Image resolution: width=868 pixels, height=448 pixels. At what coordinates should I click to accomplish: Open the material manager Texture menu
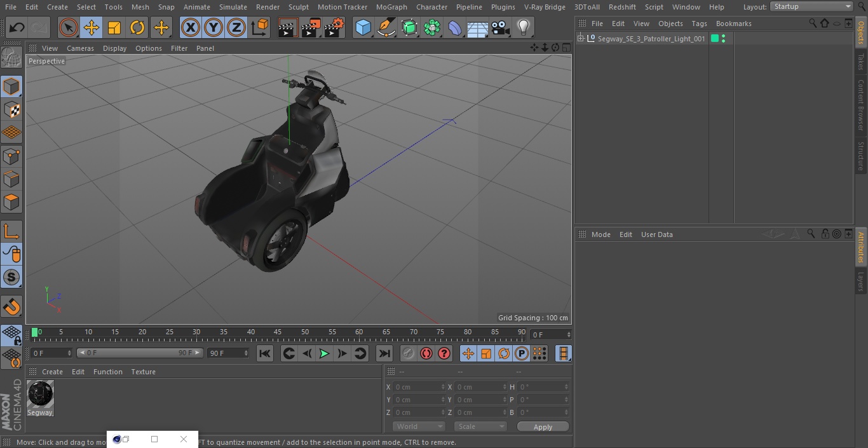[x=143, y=372]
